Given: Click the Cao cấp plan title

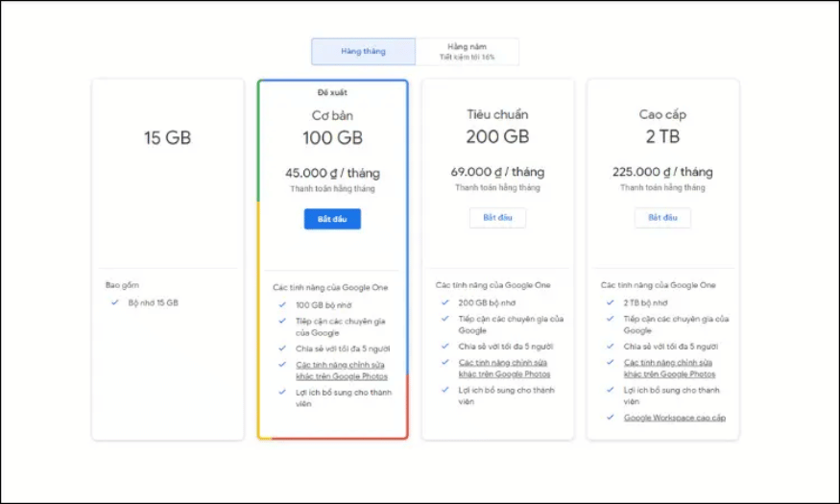Looking at the screenshot, I should pos(662,114).
